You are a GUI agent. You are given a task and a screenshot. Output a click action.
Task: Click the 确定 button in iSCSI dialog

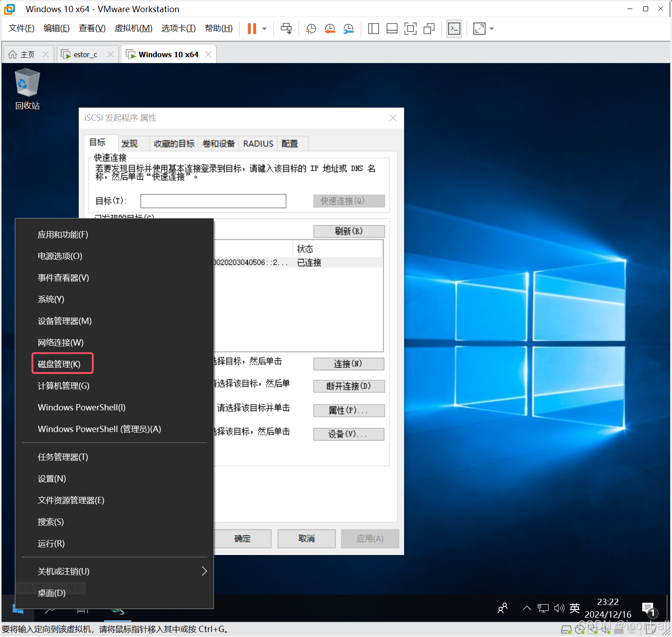[242, 538]
